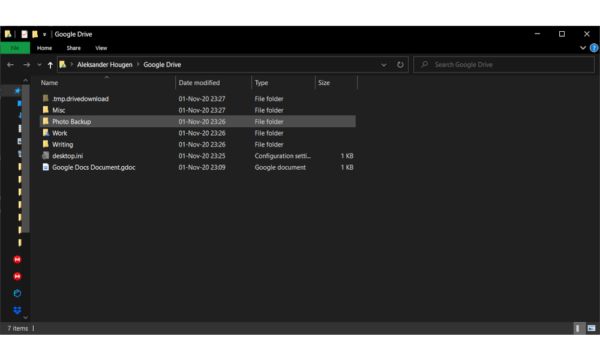Screen dimensions: 600x360
Task: Click the Aleksander Hougen breadcrumb
Action: 104,65
